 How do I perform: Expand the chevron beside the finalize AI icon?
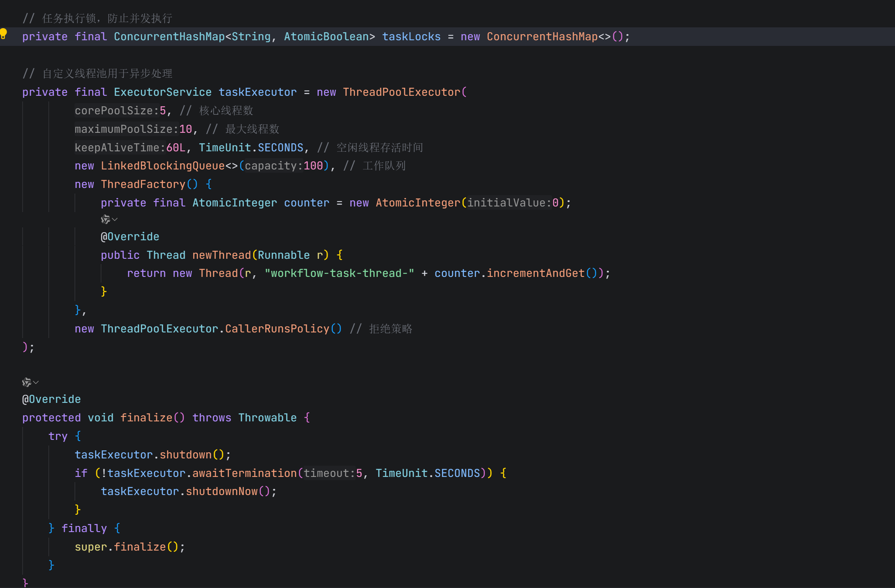click(x=36, y=382)
